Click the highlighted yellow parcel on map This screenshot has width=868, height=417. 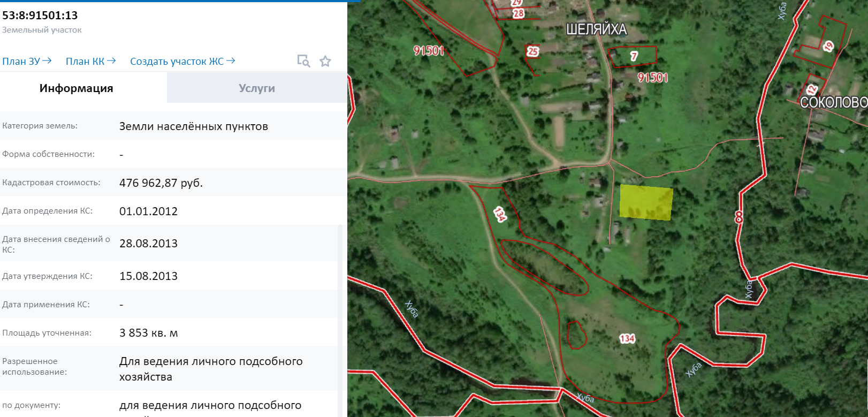pos(646,203)
